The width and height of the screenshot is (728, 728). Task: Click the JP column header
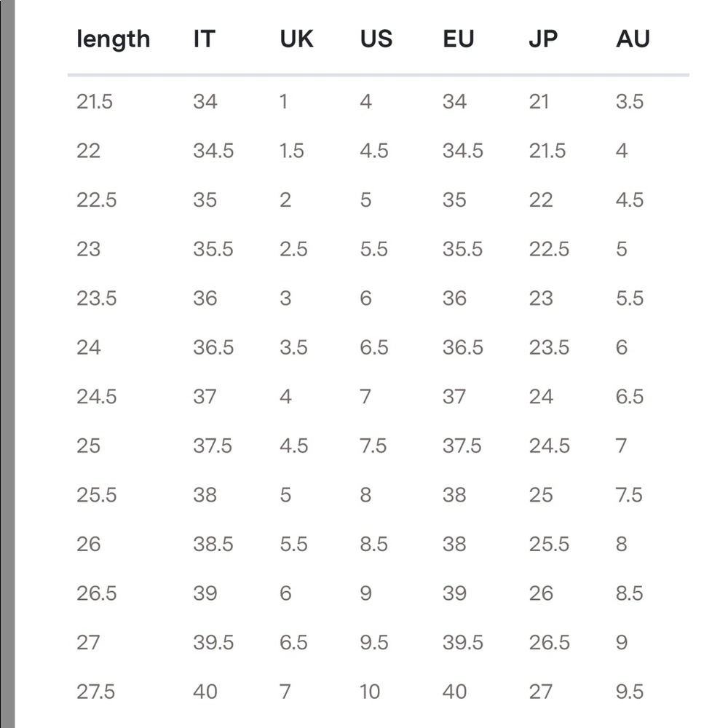pyautogui.click(x=543, y=39)
